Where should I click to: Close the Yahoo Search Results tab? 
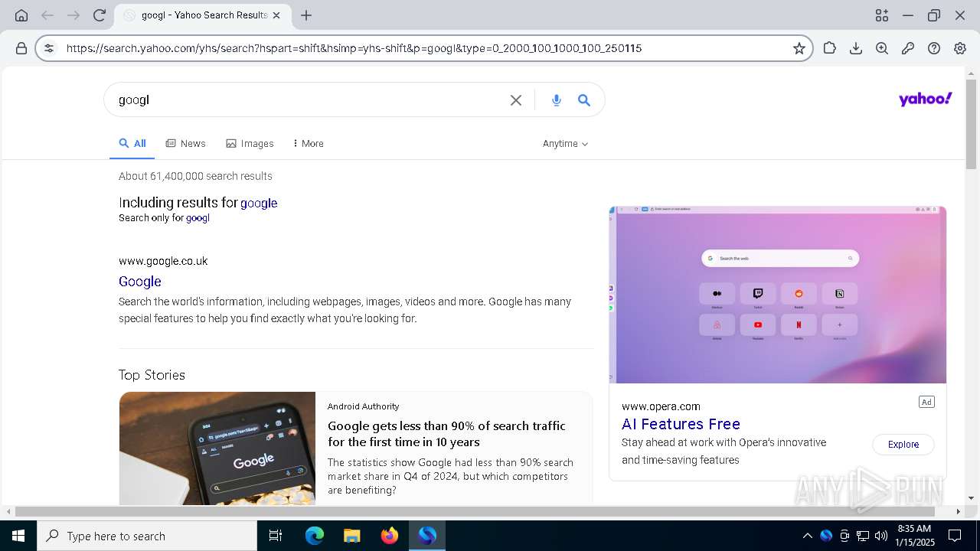276,15
